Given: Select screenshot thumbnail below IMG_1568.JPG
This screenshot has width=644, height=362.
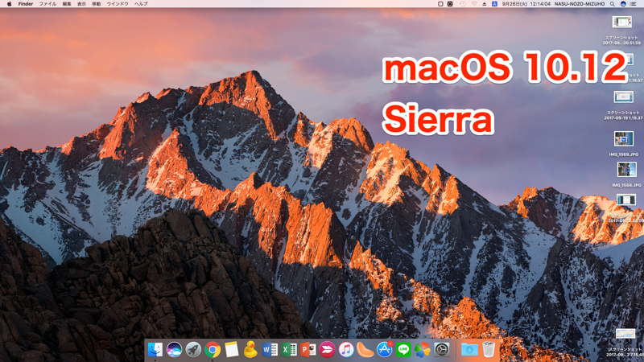Looking at the screenshot, I should [x=626, y=200].
